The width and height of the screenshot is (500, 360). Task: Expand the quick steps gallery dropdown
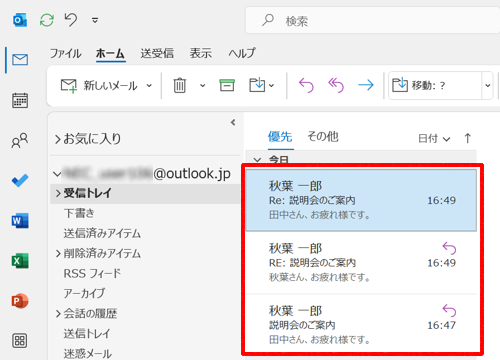pyautogui.click(x=487, y=86)
